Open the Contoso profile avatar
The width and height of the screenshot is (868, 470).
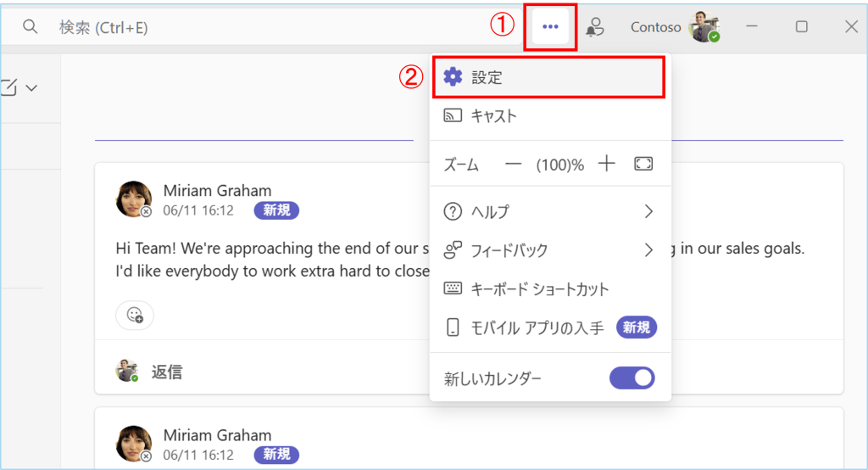click(704, 27)
